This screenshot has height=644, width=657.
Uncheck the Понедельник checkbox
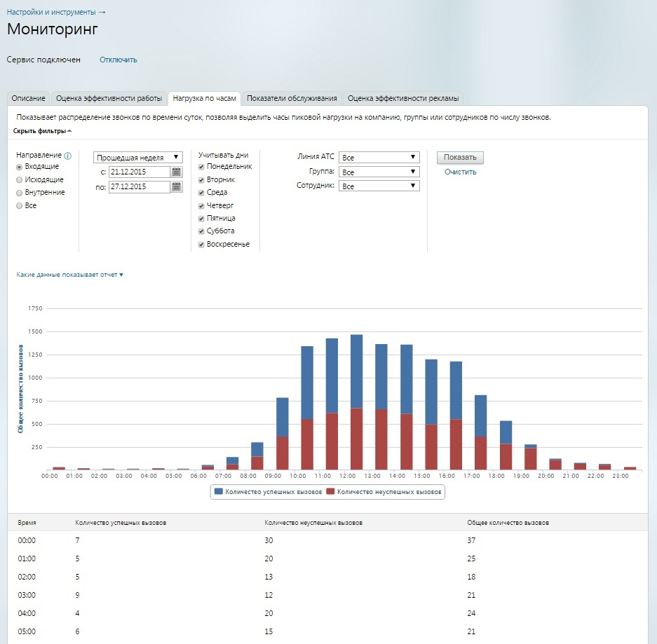tap(202, 167)
